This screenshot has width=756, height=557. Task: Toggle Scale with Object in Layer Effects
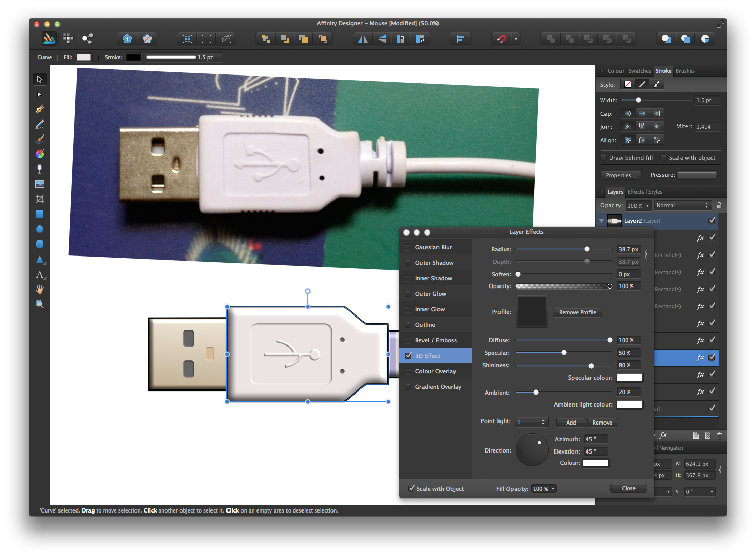point(412,488)
